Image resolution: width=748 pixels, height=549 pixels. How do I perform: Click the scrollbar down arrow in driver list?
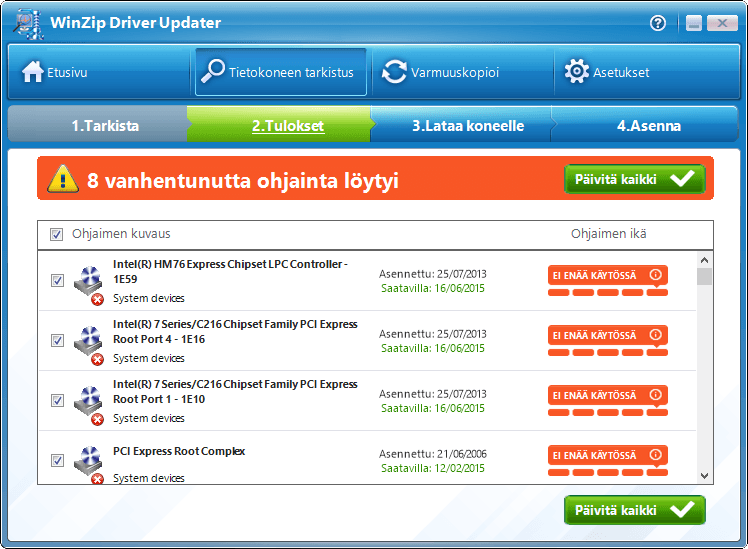[705, 476]
